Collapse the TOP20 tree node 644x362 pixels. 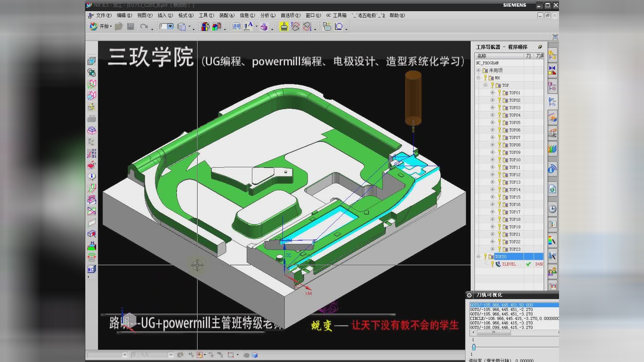click(x=478, y=257)
